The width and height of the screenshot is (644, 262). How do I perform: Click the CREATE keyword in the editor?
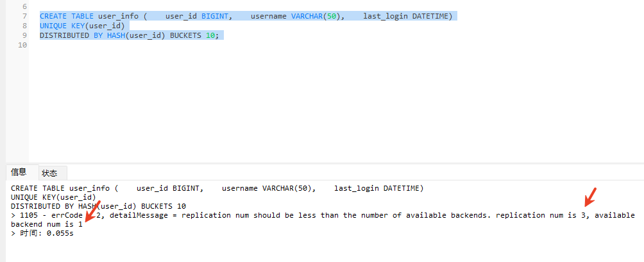click(x=54, y=16)
